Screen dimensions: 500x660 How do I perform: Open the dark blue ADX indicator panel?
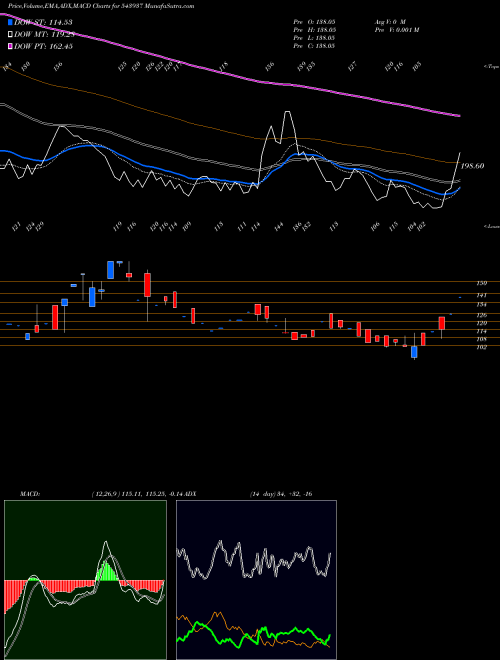point(256,580)
